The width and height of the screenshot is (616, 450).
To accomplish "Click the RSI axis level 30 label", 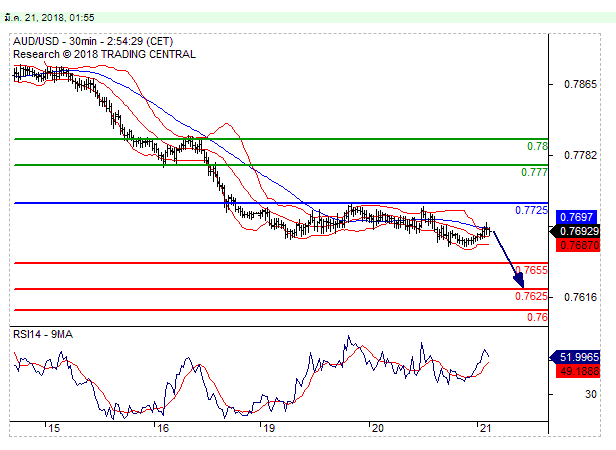I will click(590, 394).
